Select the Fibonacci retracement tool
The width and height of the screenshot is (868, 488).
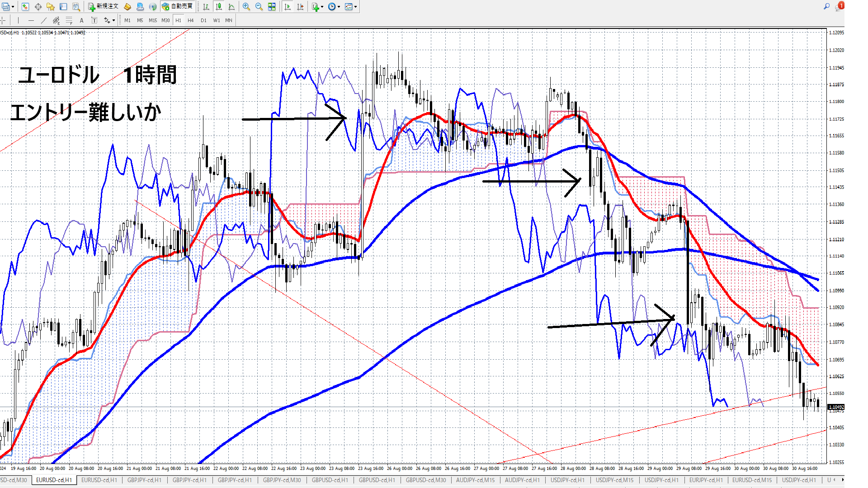coord(69,20)
